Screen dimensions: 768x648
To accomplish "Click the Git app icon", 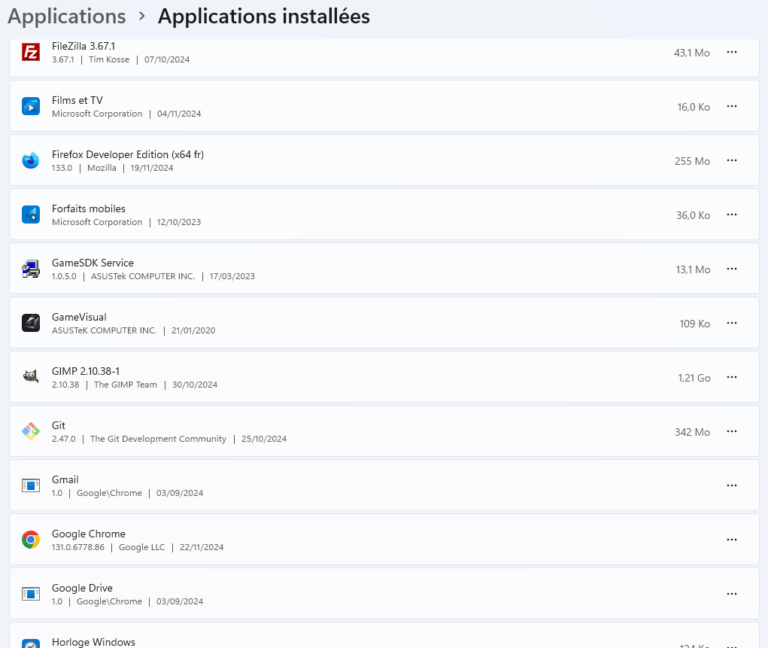I will click(31, 431).
